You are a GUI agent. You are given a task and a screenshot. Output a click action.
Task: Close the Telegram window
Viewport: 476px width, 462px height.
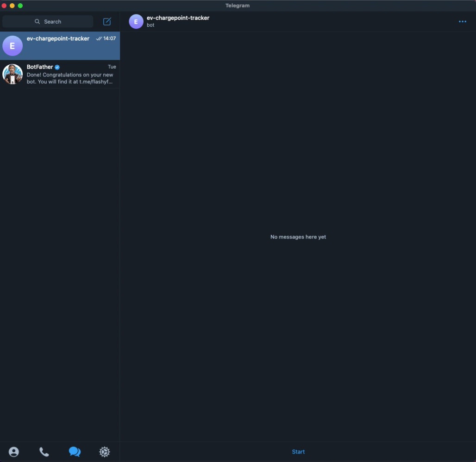(x=4, y=6)
